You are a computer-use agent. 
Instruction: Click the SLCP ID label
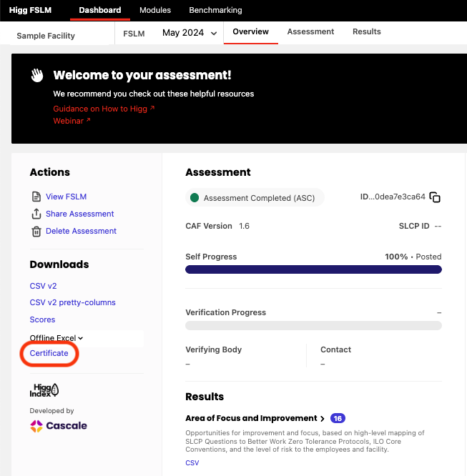414,226
